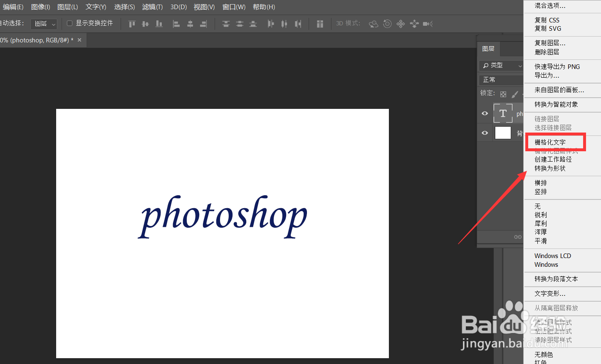Open the 正常 blend mode dropdown
Viewport: 601px width, 364px height.
coord(502,80)
